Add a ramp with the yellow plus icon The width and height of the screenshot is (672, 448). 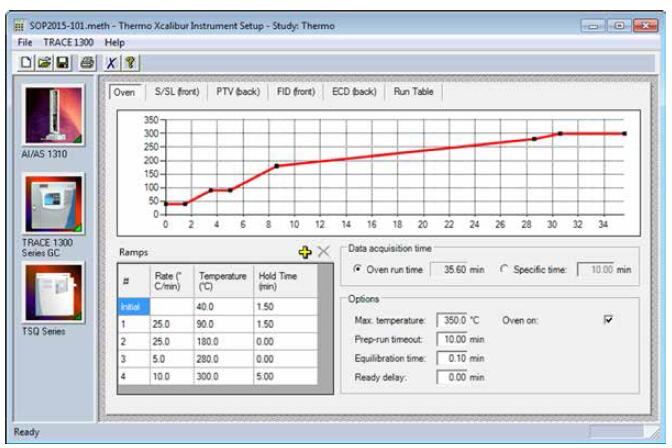(x=305, y=252)
